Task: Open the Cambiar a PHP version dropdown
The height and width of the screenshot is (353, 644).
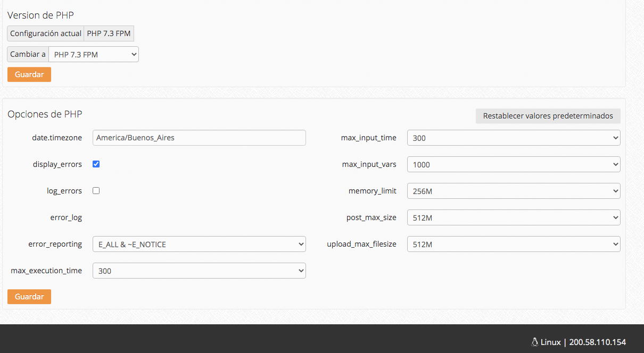Action: 94,54
